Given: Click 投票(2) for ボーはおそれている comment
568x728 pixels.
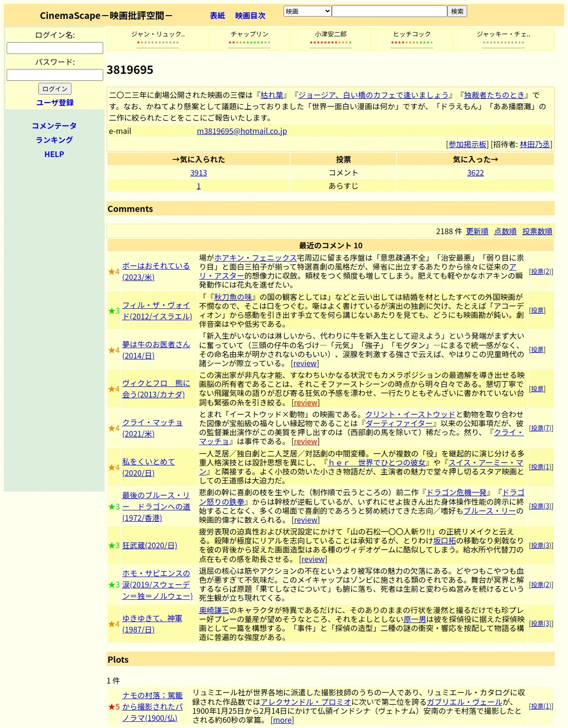Looking at the screenshot, I should tap(541, 272).
